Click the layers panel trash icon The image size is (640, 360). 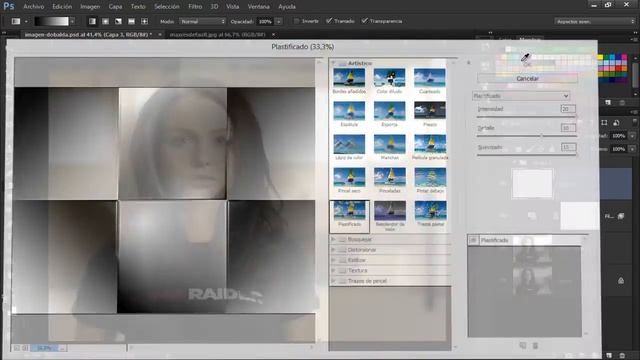622,356
